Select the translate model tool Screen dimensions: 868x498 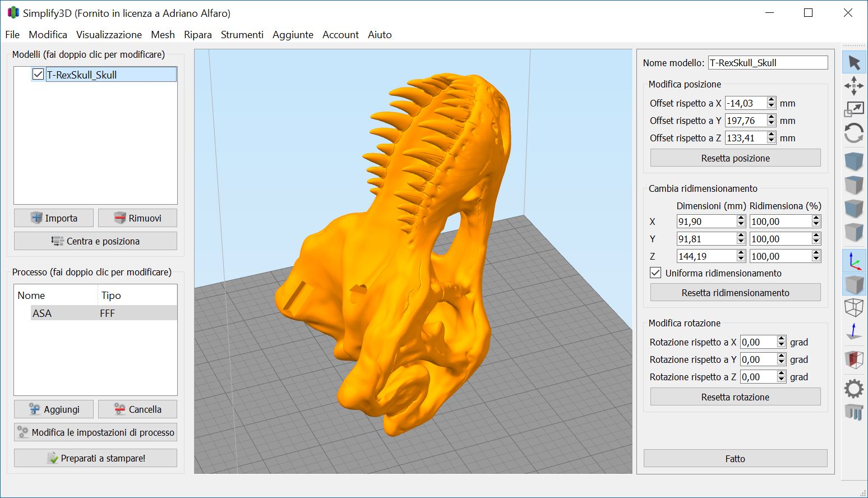[854, 86]
